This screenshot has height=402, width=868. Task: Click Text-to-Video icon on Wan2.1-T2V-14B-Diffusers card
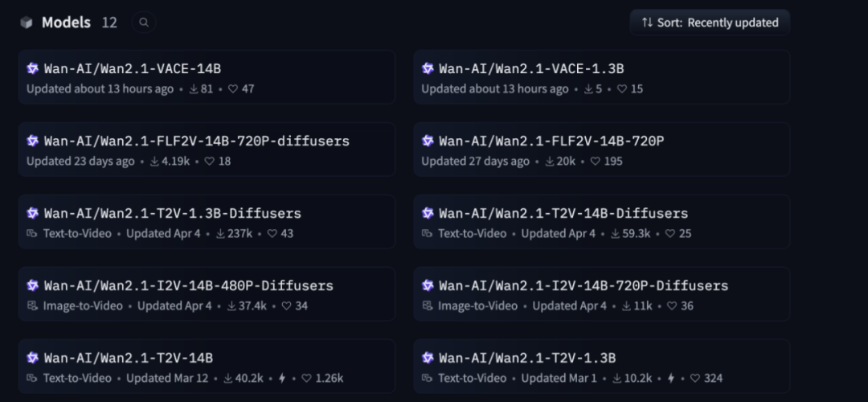(x=428, y=234)
